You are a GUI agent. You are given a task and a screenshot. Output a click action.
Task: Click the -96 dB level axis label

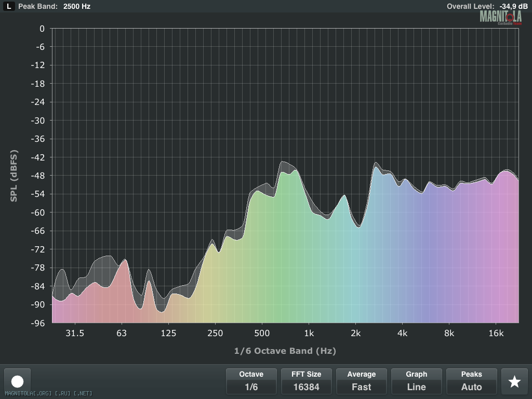38,323
